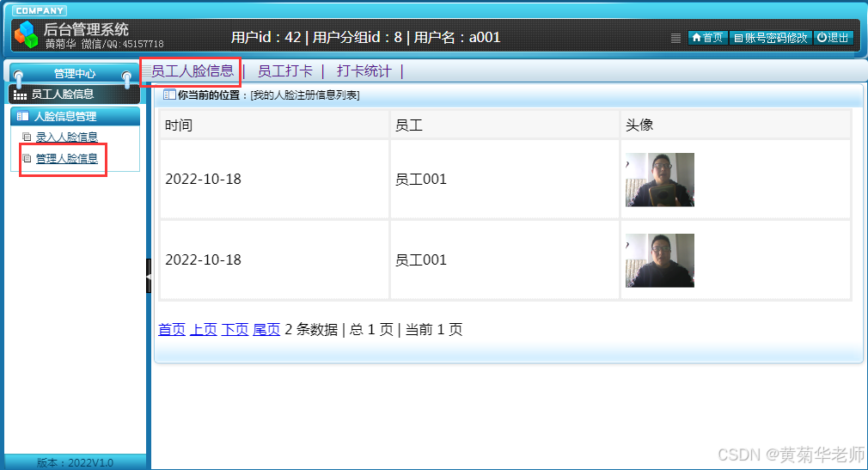Click 我的人脸注册信息列表 breadcrumb text

pos(305,95)
